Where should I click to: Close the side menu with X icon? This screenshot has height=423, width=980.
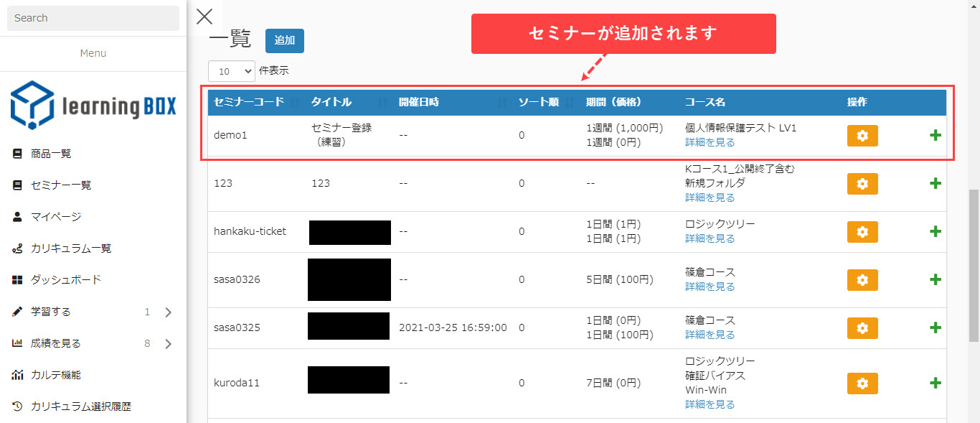204,17
